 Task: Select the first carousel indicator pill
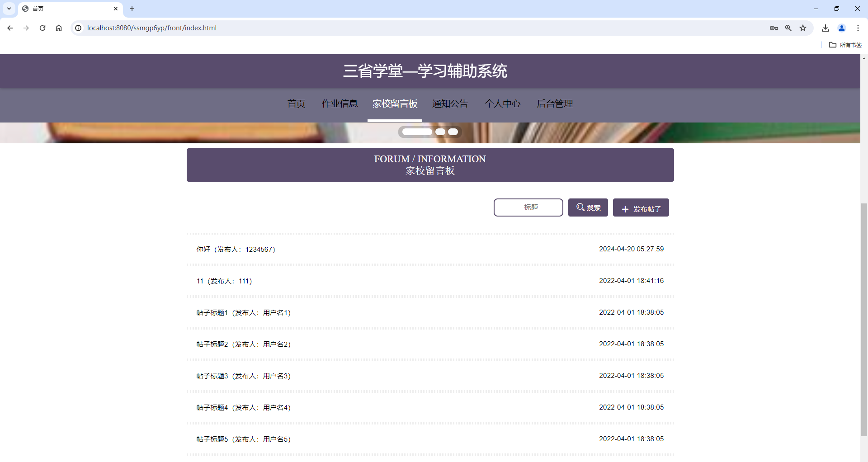(416, 132)
